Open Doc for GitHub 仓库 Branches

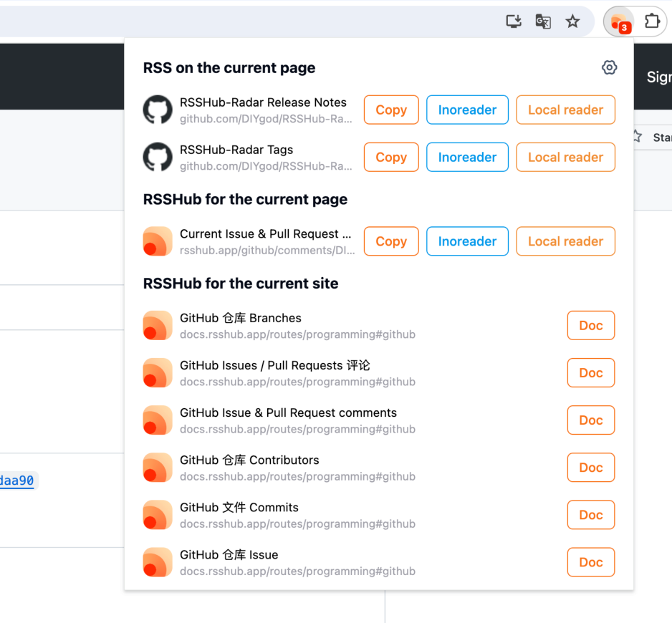point(590,325)
